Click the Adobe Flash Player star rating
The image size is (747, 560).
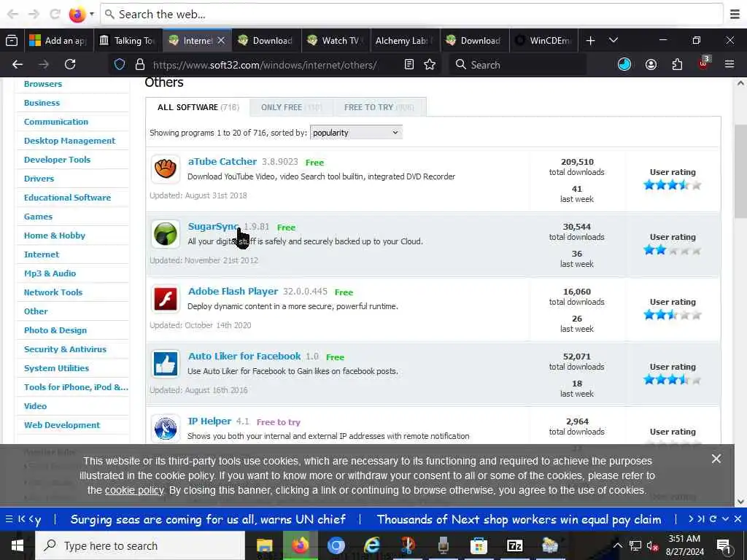pyautogui.click(x=672, y=314)
